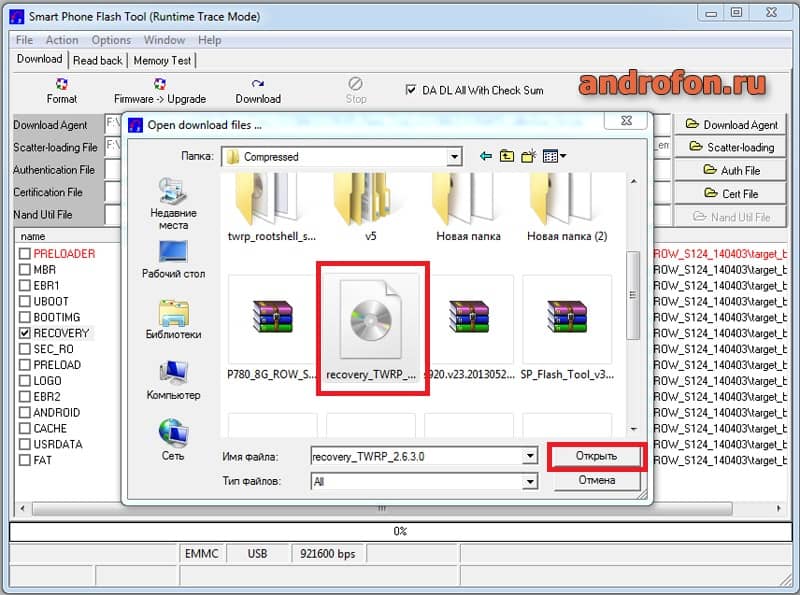This screenshot has width=800, height=595.
Task: Go up one folder level icon
Action: point(507,156)
